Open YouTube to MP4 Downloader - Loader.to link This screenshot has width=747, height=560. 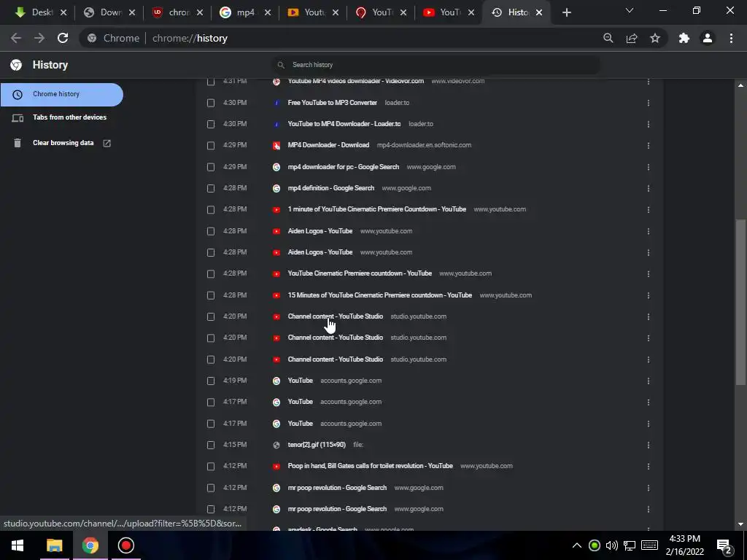tap(344, 124)
